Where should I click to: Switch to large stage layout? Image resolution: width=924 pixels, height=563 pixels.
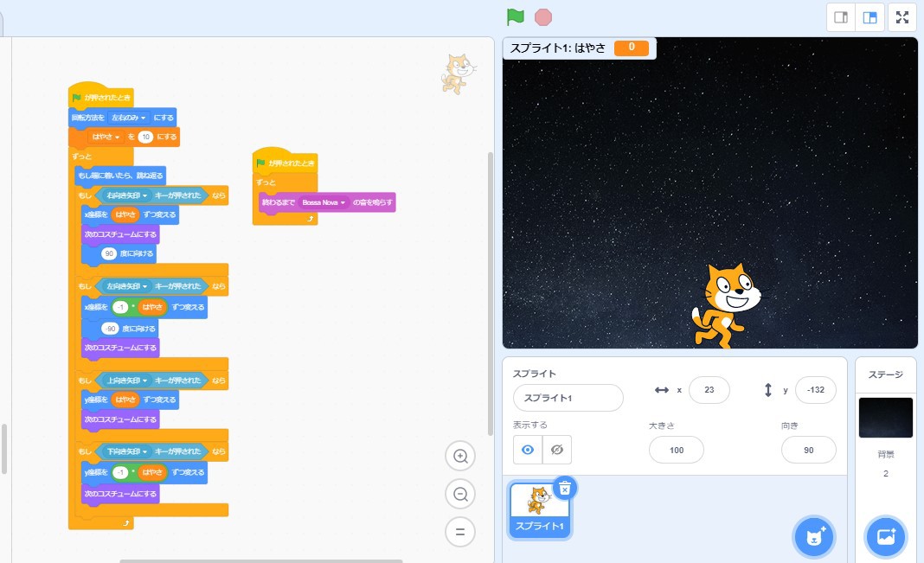tap(869, 17)
